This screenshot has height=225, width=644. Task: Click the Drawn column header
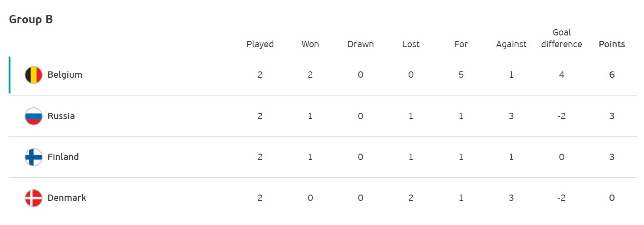(x=360, y=44)
